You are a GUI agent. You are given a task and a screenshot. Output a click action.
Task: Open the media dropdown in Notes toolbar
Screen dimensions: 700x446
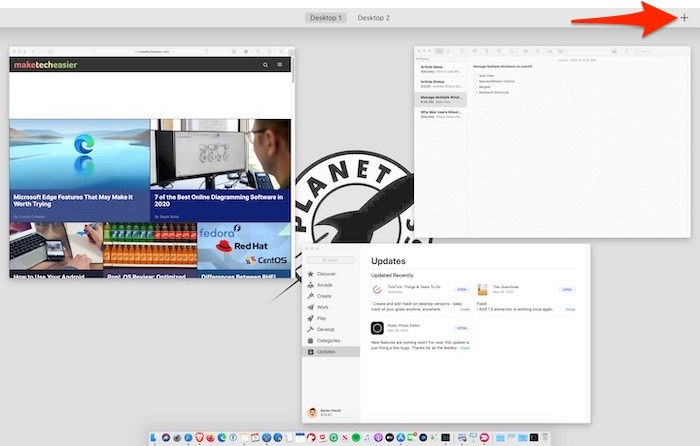tap(562, 51)
